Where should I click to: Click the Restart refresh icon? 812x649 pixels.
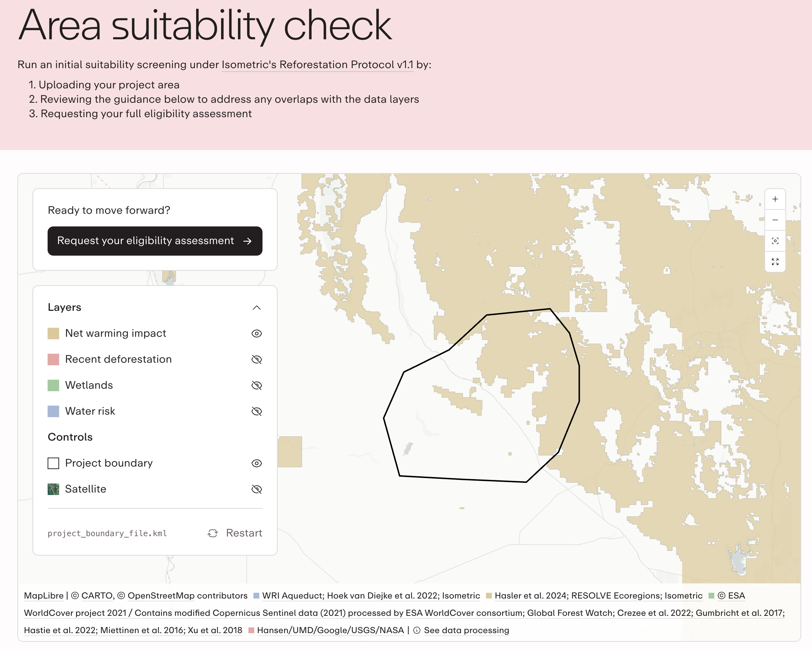213,533
